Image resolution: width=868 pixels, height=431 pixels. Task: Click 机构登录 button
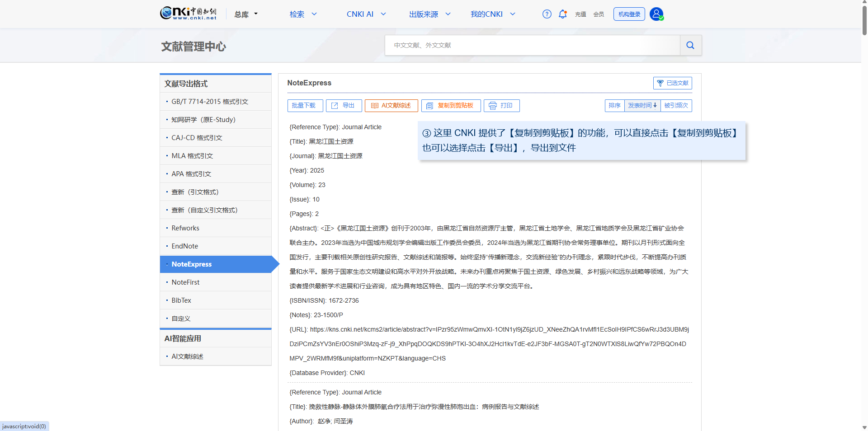click(629, 14)
